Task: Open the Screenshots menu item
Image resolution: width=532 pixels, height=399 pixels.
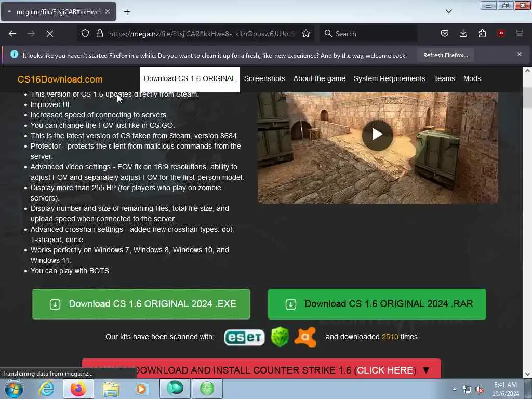Action: pyautogui.click(x=264, y=79)
